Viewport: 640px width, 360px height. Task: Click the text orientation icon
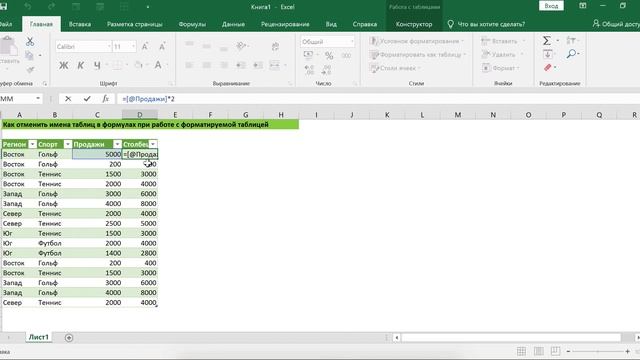point(241,46)
